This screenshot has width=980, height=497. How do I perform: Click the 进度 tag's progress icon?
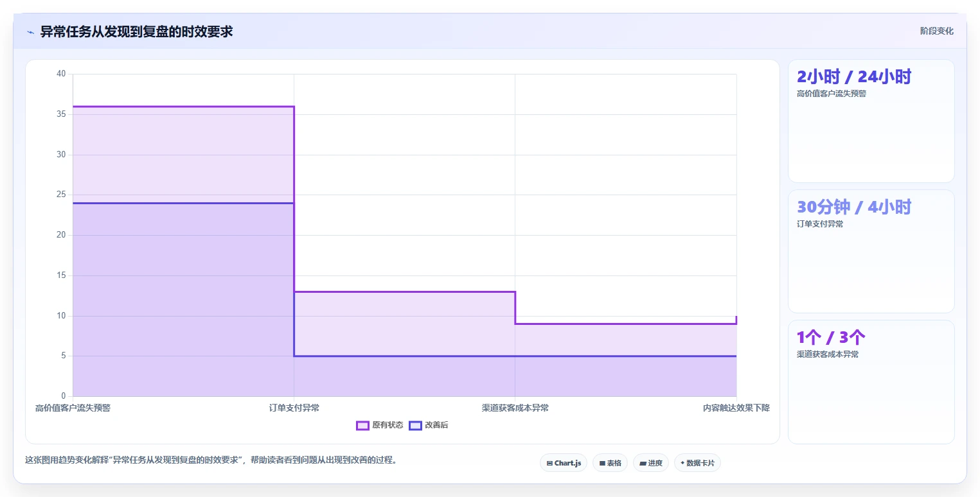643,463
